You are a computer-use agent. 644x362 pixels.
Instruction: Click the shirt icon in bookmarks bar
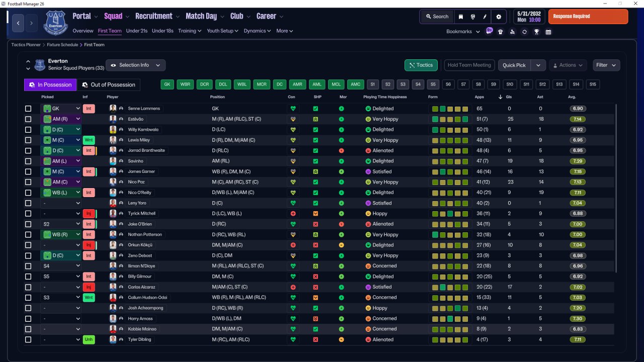(x=500, y=32)
